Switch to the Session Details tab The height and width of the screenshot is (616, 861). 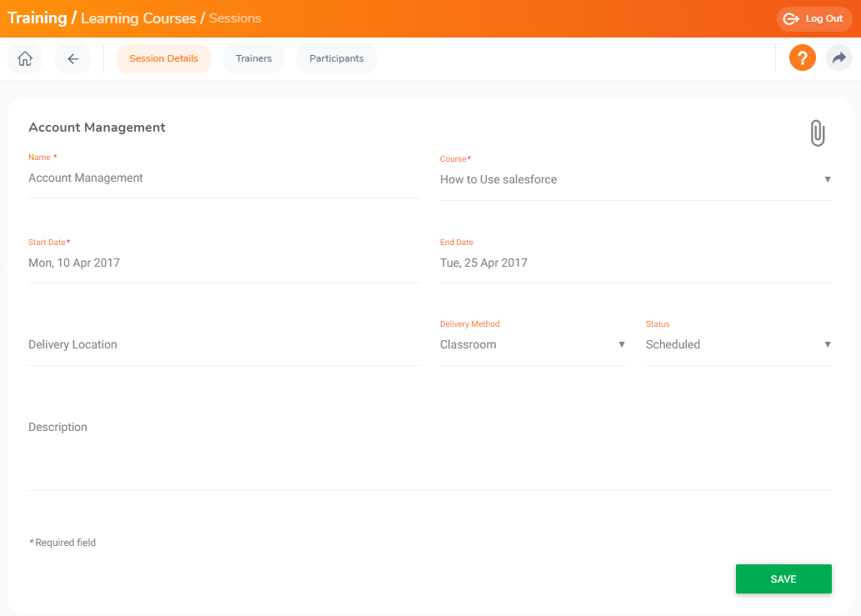163,58
